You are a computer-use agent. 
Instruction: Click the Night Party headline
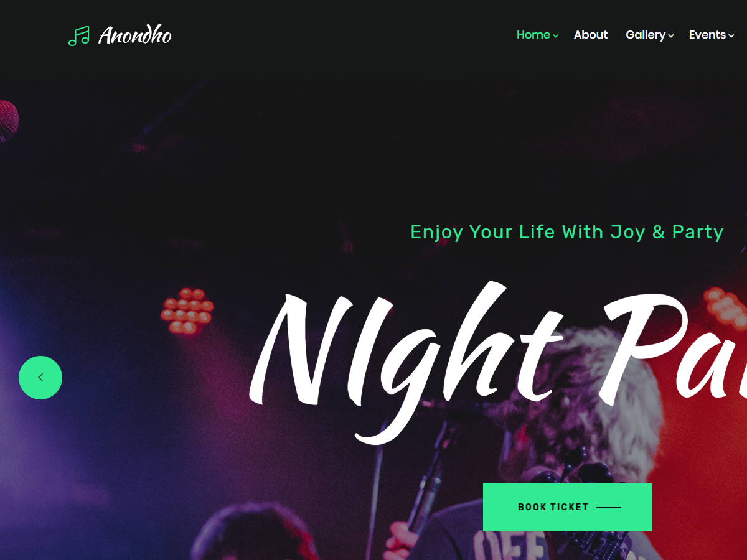(498, 361)
